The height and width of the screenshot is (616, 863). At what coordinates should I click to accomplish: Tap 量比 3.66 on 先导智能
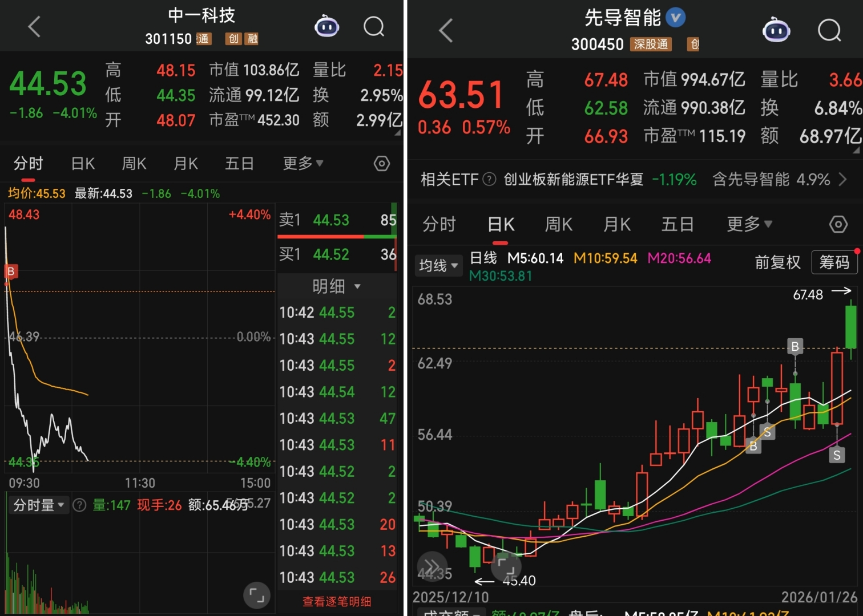coord(811,79)
